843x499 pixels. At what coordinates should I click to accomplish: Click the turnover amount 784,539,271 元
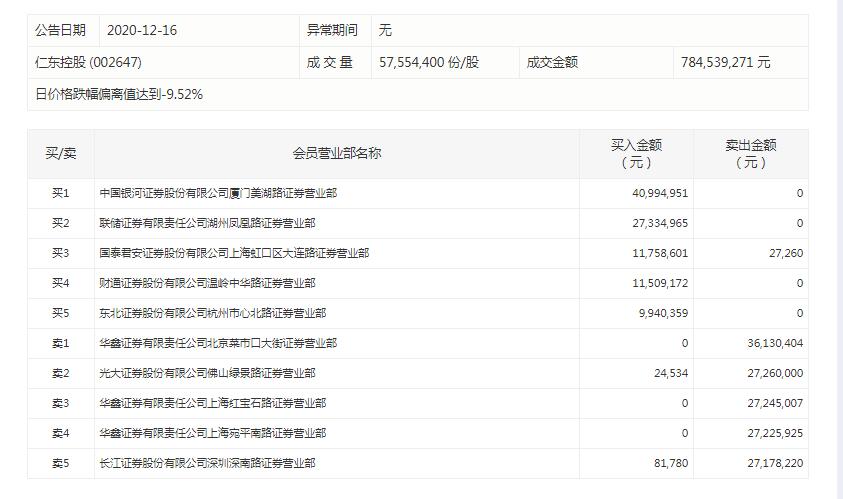point(725,63)
